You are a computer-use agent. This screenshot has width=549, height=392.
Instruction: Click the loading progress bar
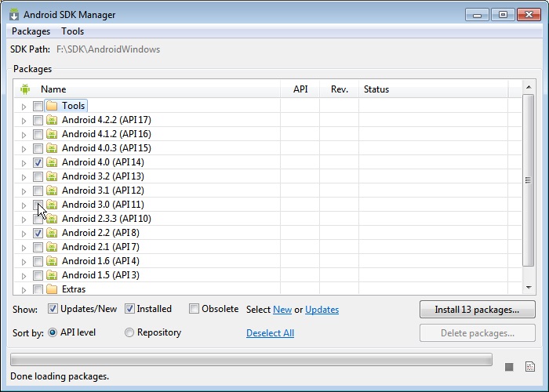[251, 360]
